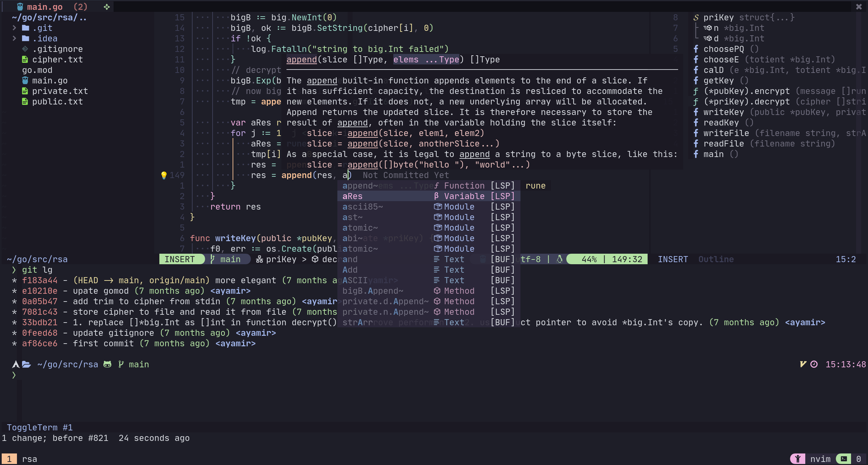The height and width of the screenshot is (465, 868).
Task: Switch to the main.go buffer tab
Action: tap(45, 7)
